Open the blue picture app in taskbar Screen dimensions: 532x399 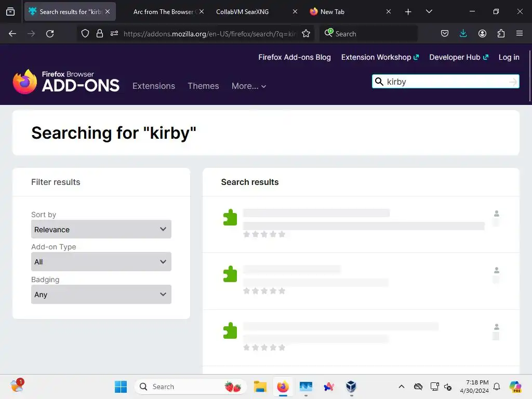pyautogui.click(x=306, y=387)
